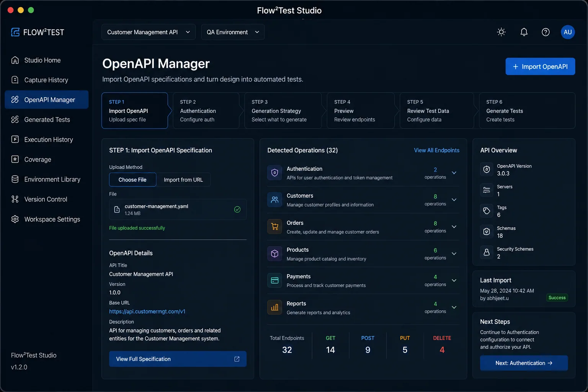Click the Environment Library database icon
The width and height of the screenshot is (588, 392).
(x=15, y=179)
